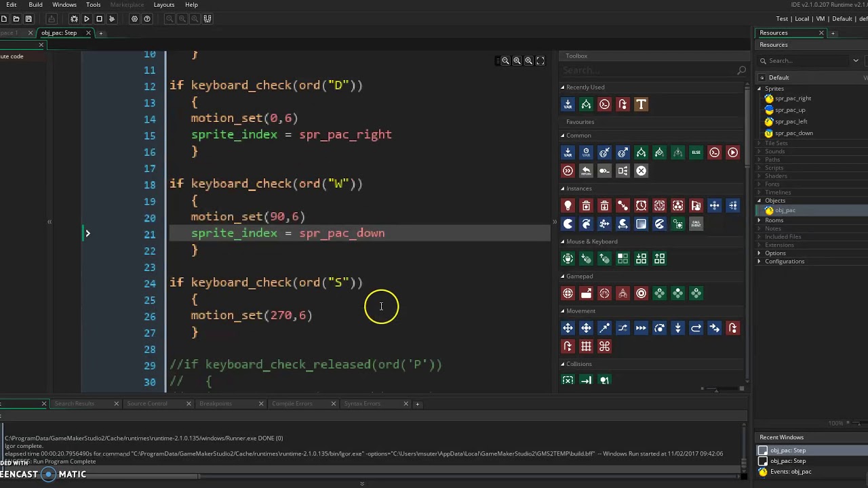Viewport: 868px width, 488px height.
Task: Open the Breakpoints output tab
Action: pos(216,404)
